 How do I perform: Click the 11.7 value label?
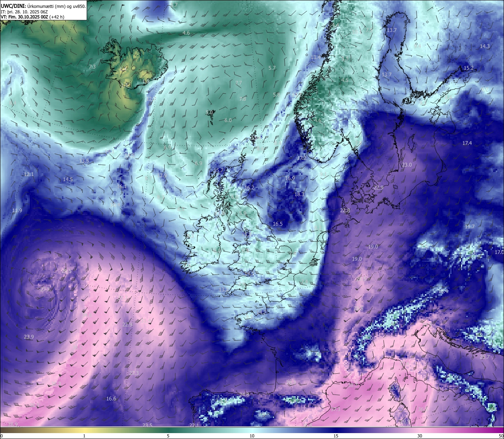[x=469, y=226]
